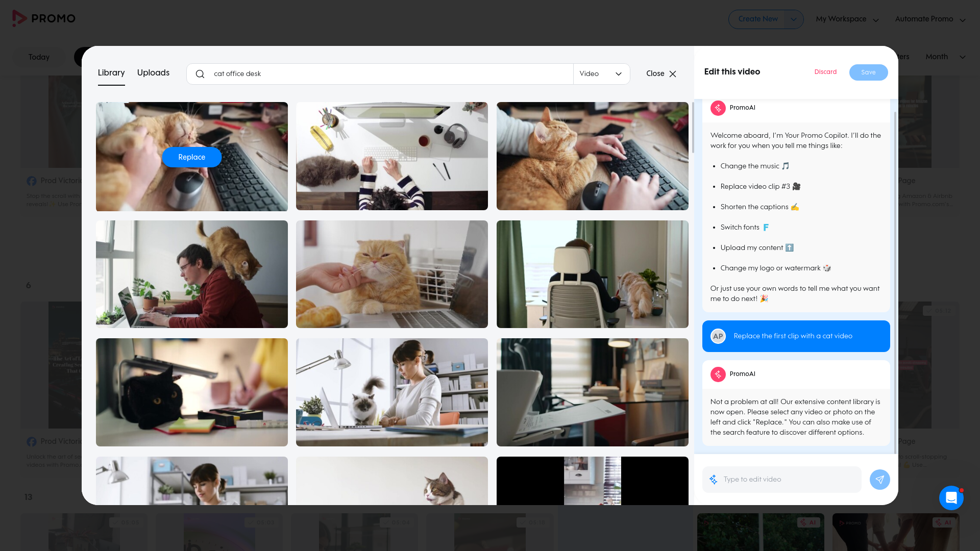Screen dimensions: 980x551
Task: Expand the Create New dropdown arrow
Action: 793,19
